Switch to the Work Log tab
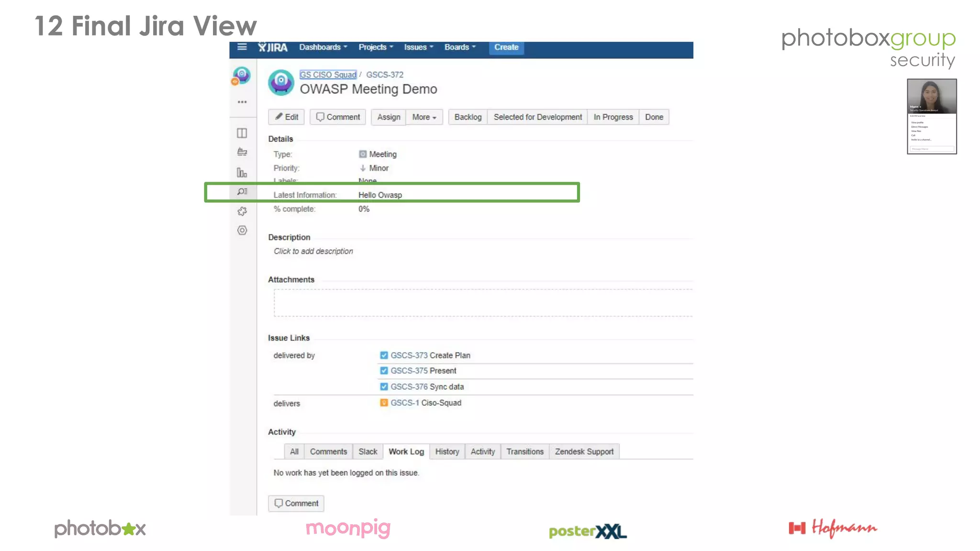The height and width of the screenshot is (551, 980). click(406, 452)
